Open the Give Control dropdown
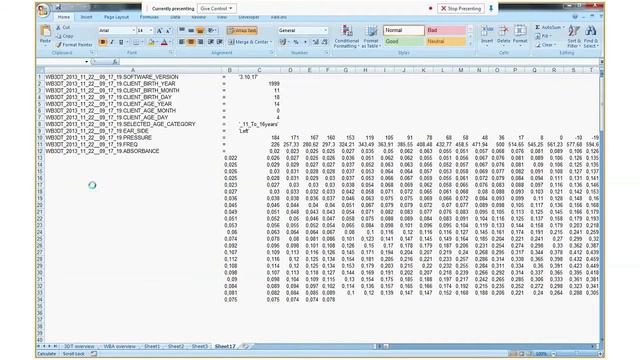 click(216, 9)
